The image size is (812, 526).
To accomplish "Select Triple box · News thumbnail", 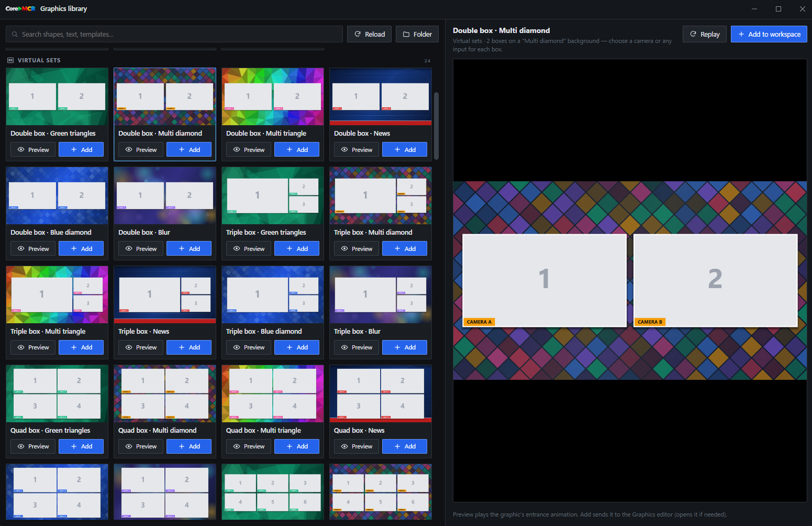I will point(165,294).
